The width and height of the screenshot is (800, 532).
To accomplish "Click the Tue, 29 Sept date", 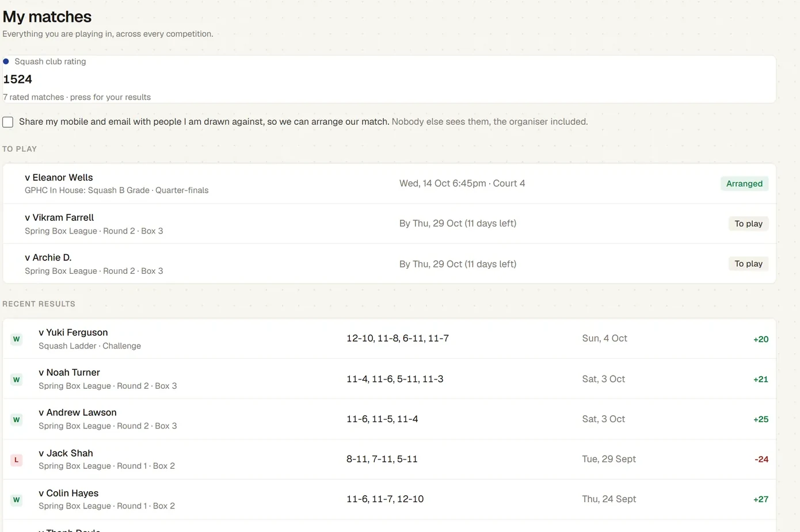I will 609,459.
